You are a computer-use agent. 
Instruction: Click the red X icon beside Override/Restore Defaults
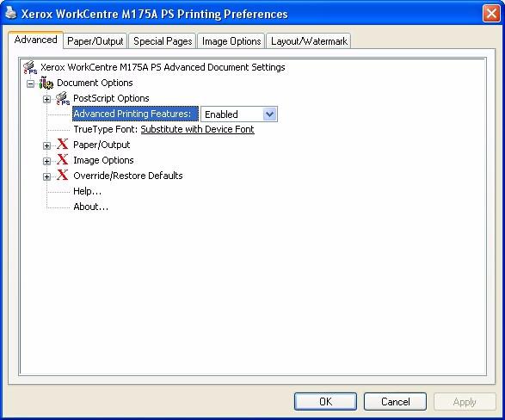point(63,176)
